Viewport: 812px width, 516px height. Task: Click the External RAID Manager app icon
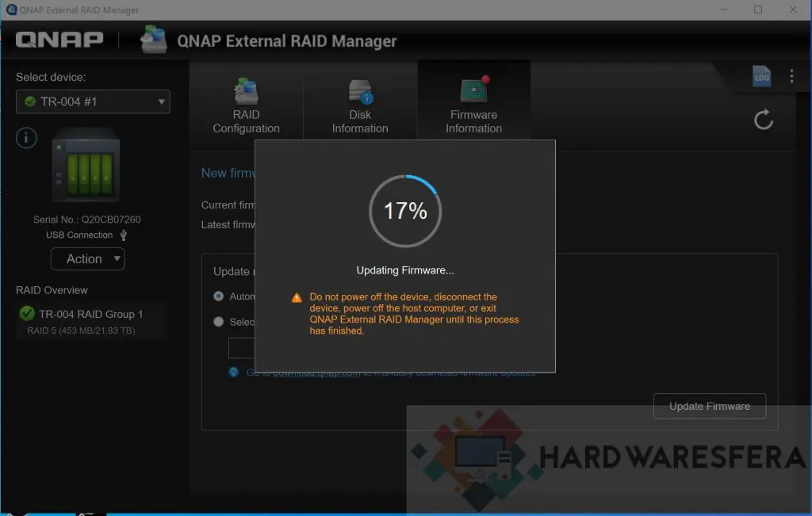[154, 40]
